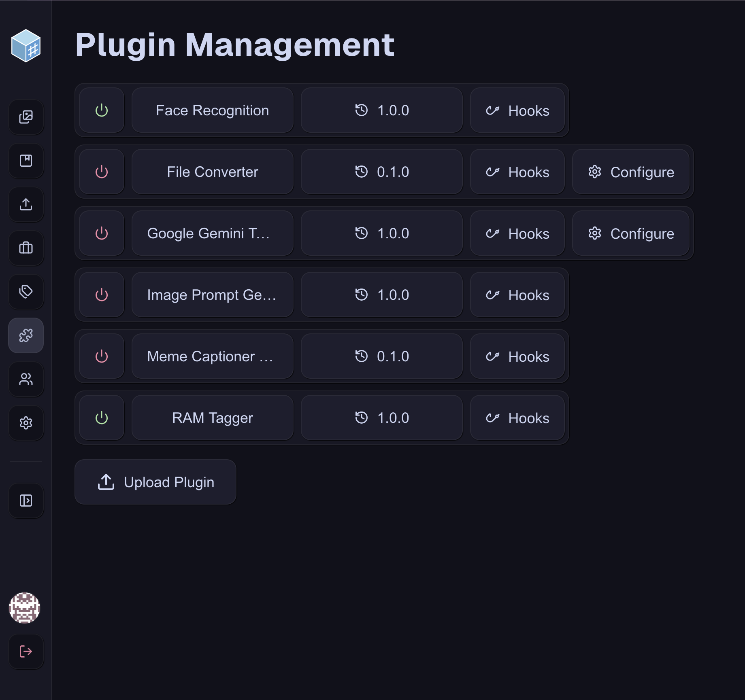Disable the RAM Tagger plugin
745x700 pixels.
tap(101, 417)
